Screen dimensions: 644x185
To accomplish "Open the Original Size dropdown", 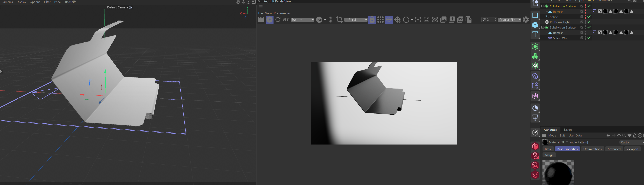I will (x=509, y=20).
